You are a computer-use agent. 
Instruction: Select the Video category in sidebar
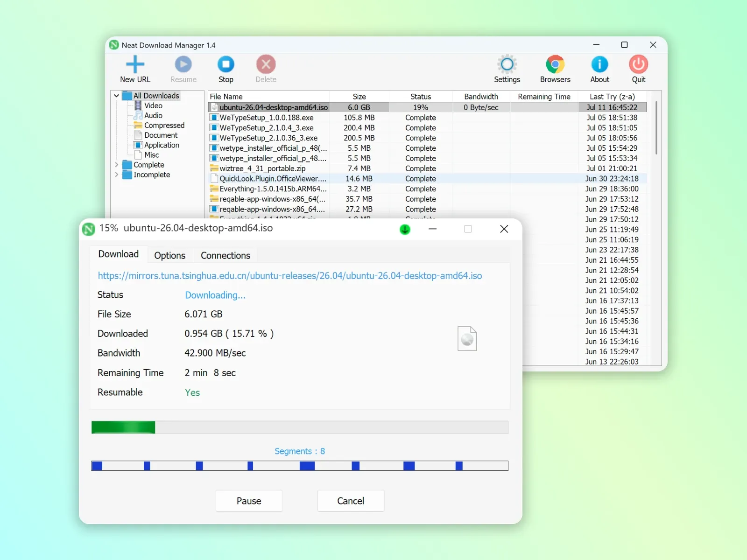pyautogui.click(x=153, y=105)
